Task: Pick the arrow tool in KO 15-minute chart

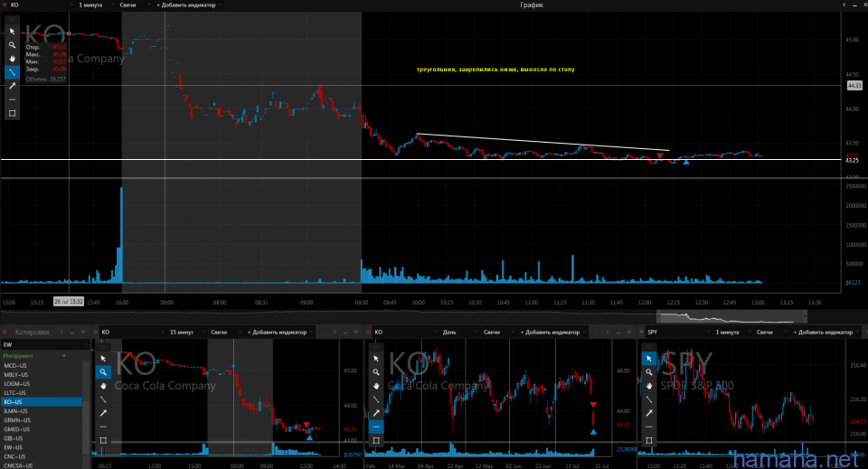Action: click(103, 413)
